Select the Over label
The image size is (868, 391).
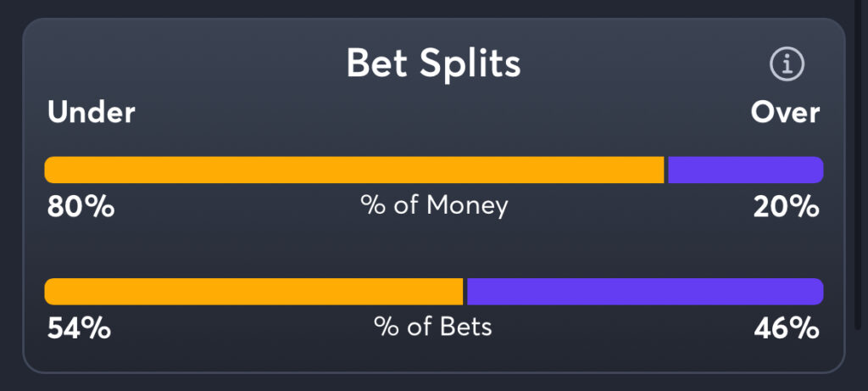tap(785, 113)
